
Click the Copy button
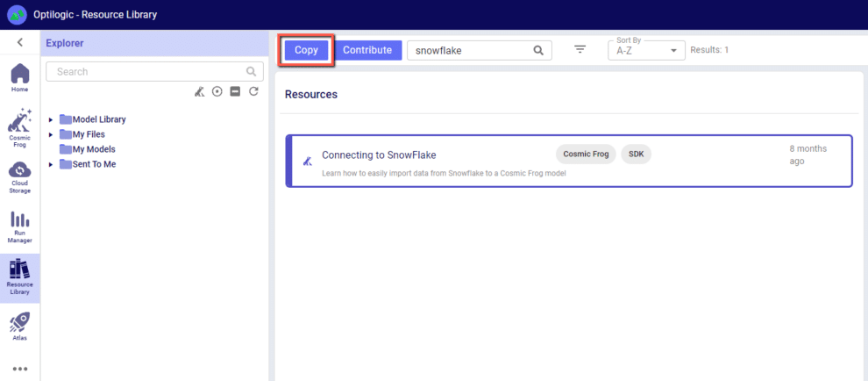coord(306,50)
